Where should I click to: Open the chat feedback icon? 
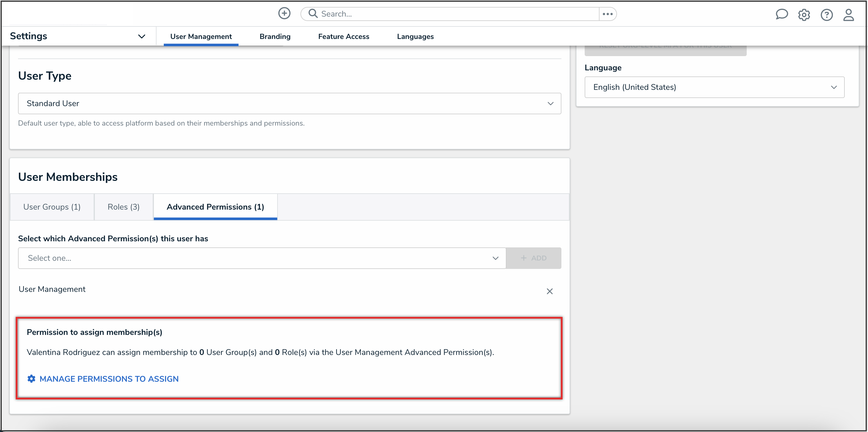point(782,15)
